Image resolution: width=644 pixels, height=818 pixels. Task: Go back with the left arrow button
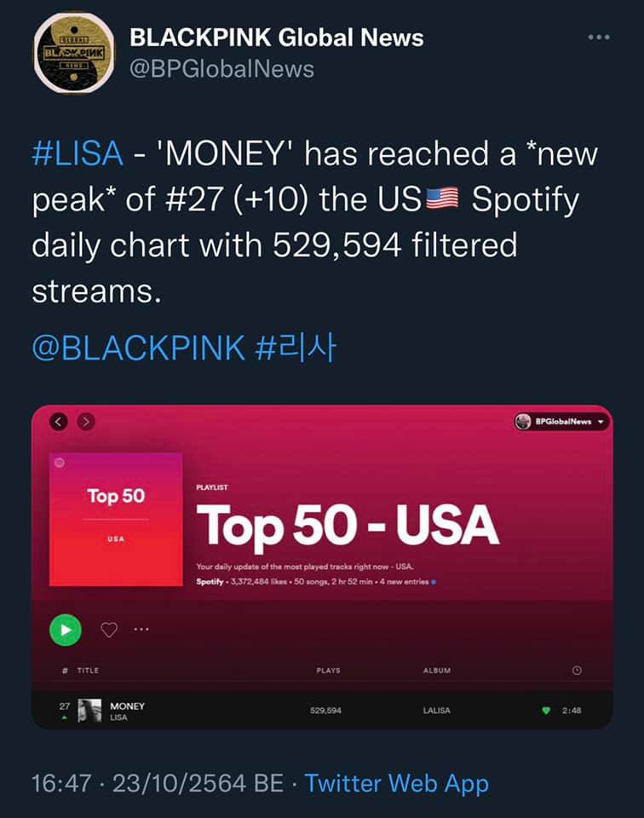59,421
